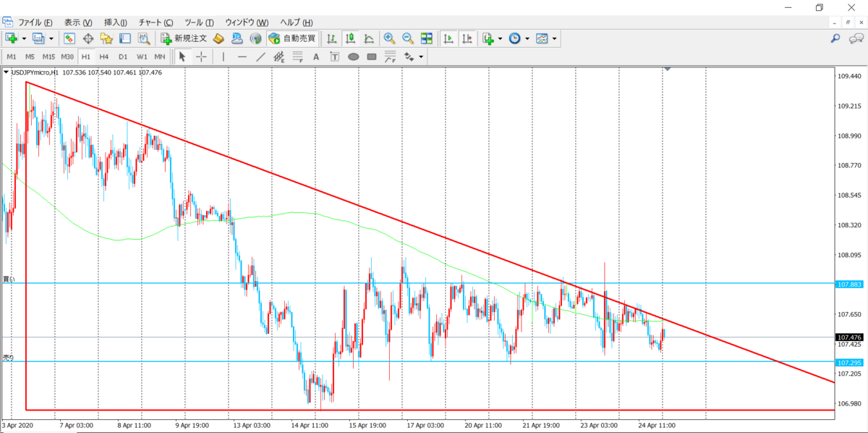Click the 新規注文 button
This screenshot has height=433, width=868.
[184, 38]
